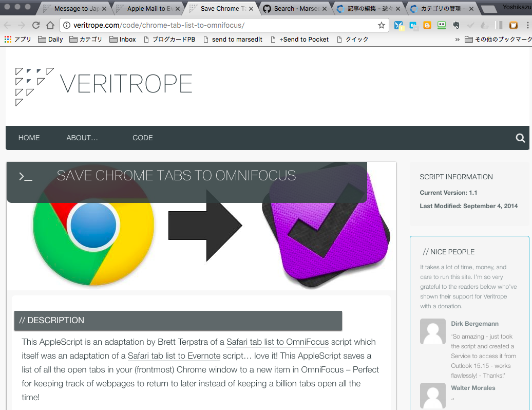Click the Dirk Bergemann name
The image size is (532, 410).
[474, 324]
